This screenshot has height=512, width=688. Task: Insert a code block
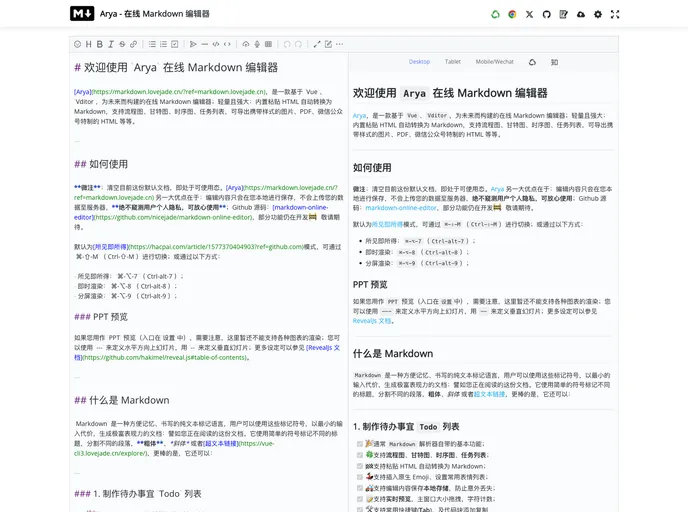(x=216, y=44)
